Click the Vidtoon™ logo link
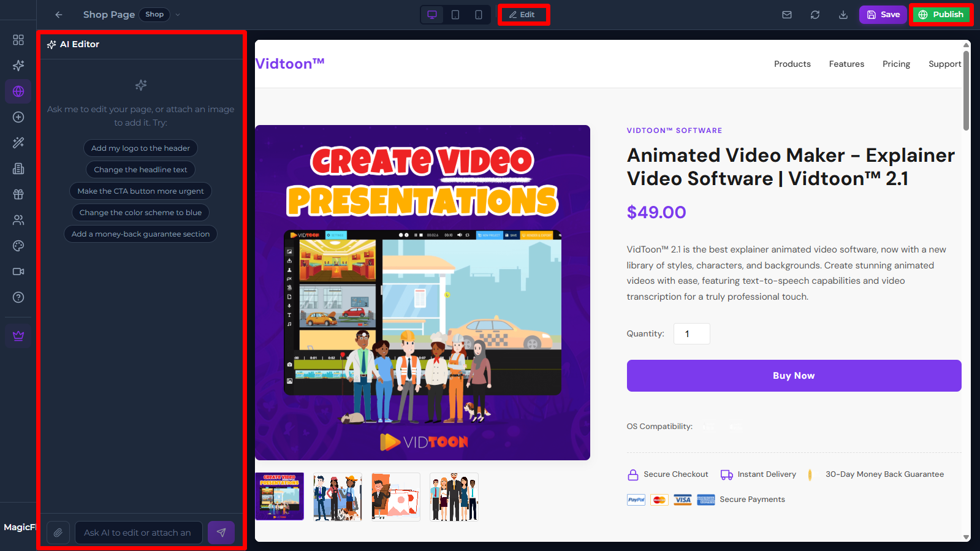 290,64
